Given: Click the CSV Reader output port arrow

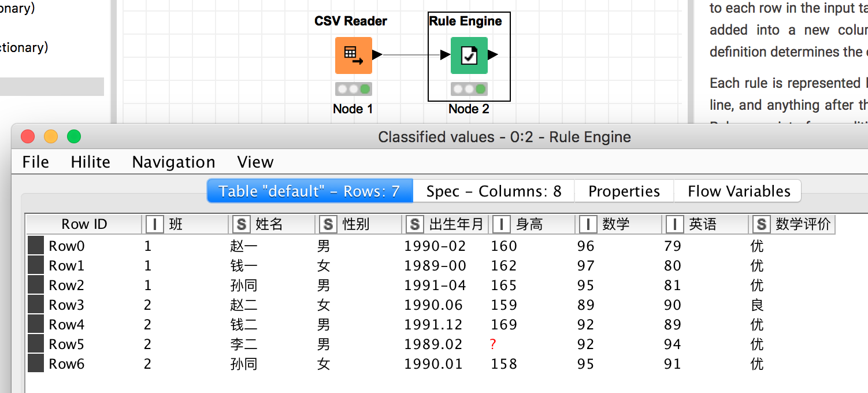Looking at the screenshot, I should pos(377,55).
